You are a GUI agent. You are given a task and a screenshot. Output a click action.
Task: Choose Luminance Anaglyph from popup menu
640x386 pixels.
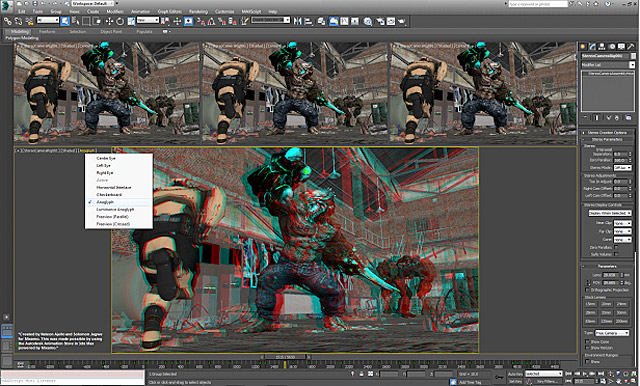(115, 209)
